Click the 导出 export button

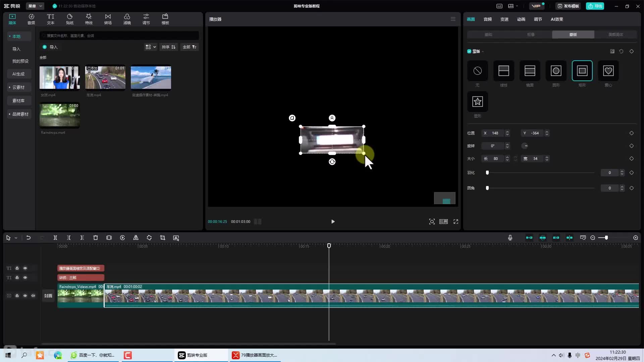pos(595,6)
